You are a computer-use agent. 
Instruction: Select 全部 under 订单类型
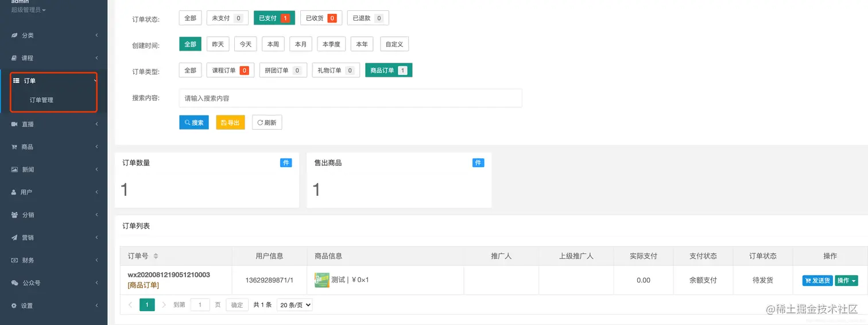tap(190, 71)
